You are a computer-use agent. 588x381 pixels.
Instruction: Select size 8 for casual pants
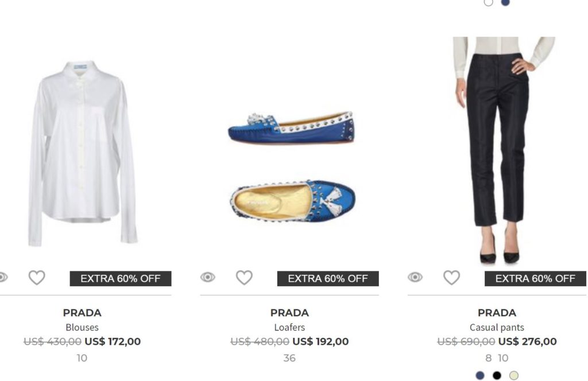point(488,358)
